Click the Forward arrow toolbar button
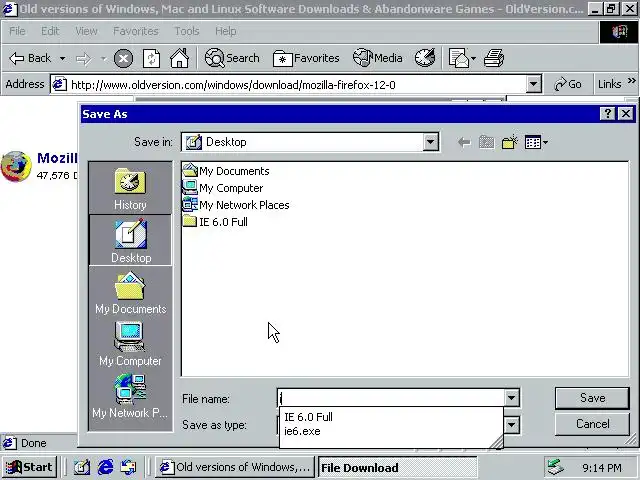640x480 pixels. (x=83, y=59)
